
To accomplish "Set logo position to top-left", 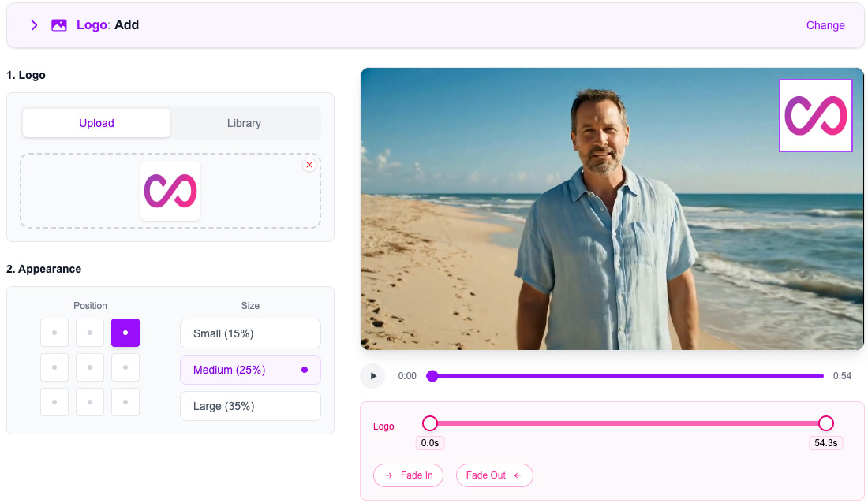I will [54, 333].
